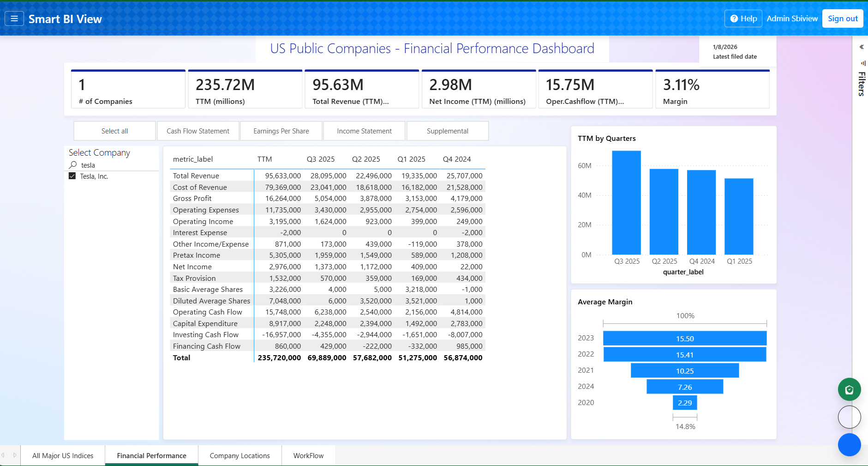Uncheck the Tesla, Inc. checkbox

point(72,176)
